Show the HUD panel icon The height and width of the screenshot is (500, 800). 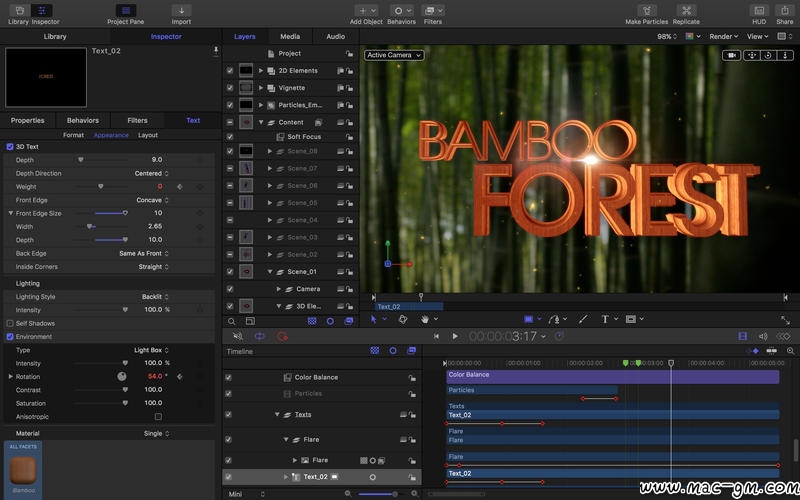(x=759, y=10)
